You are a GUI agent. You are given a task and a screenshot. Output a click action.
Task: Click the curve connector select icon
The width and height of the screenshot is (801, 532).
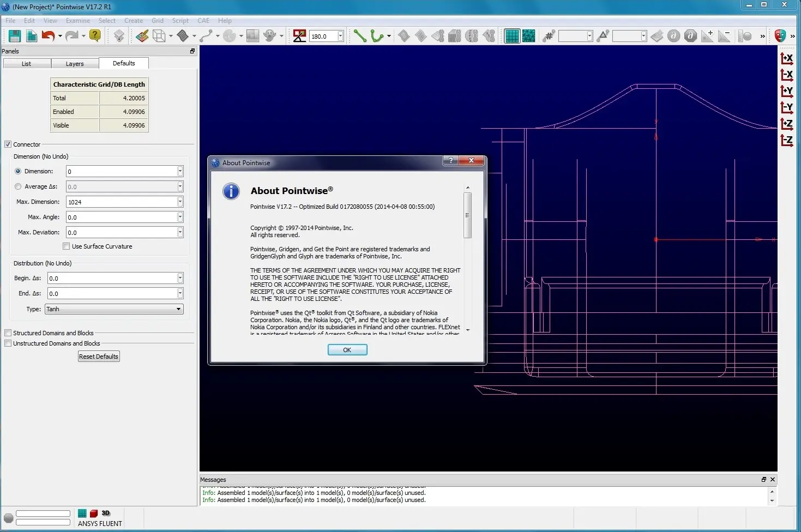coord(206,36)
